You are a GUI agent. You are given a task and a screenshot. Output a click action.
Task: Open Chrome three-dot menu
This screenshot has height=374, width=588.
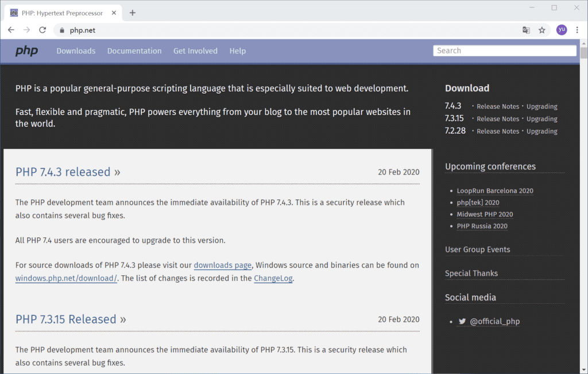[577, 30]
